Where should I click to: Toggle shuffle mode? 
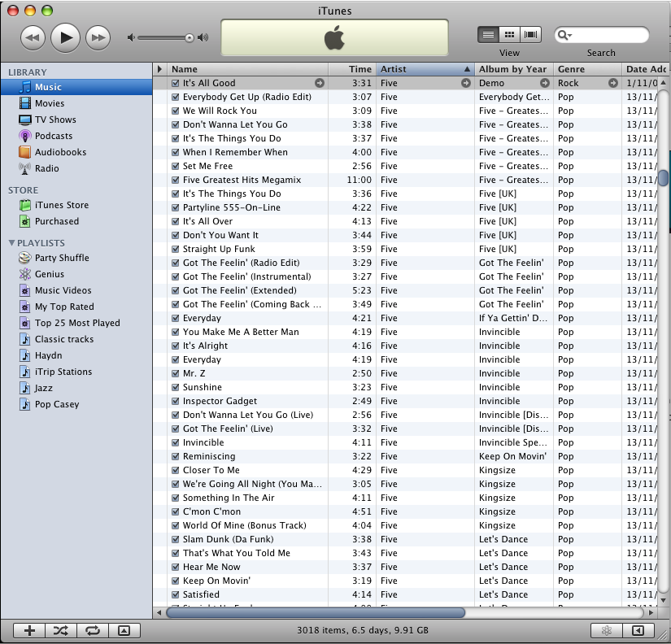[61, 630]
